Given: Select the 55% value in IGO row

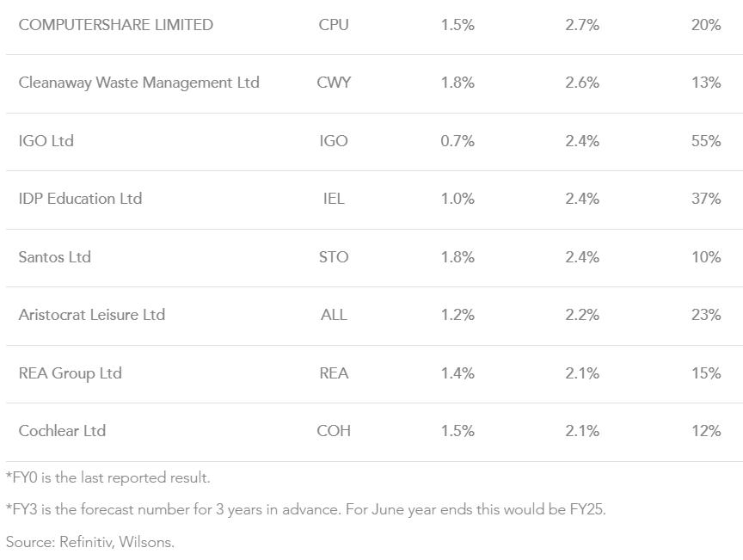Looking at the screenshot, I should 705,141.
